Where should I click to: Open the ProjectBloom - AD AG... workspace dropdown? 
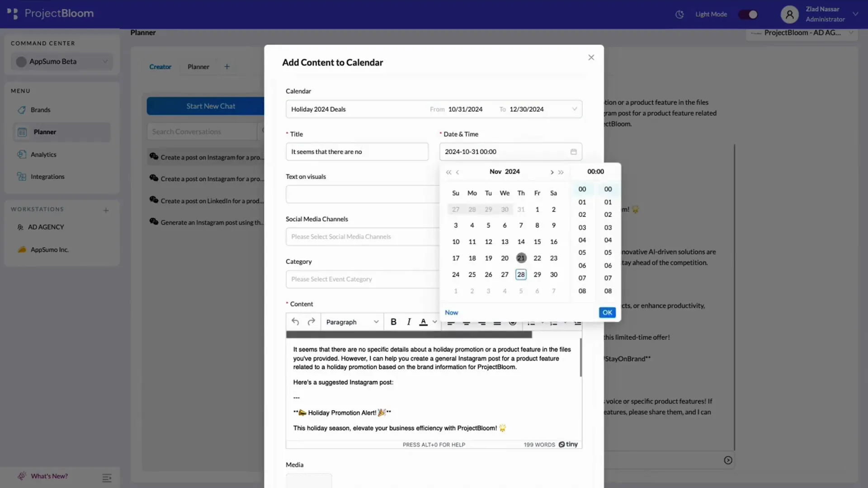[x=802, y=33]
